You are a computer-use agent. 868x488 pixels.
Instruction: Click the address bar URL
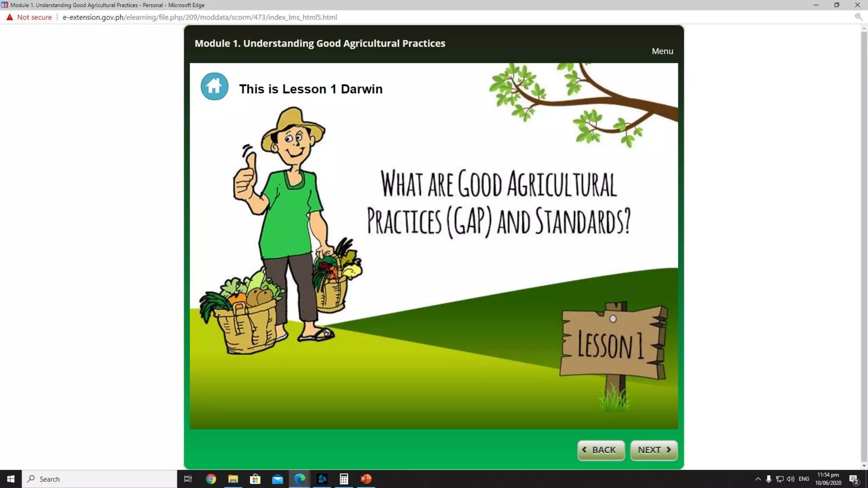coord(200,17)
